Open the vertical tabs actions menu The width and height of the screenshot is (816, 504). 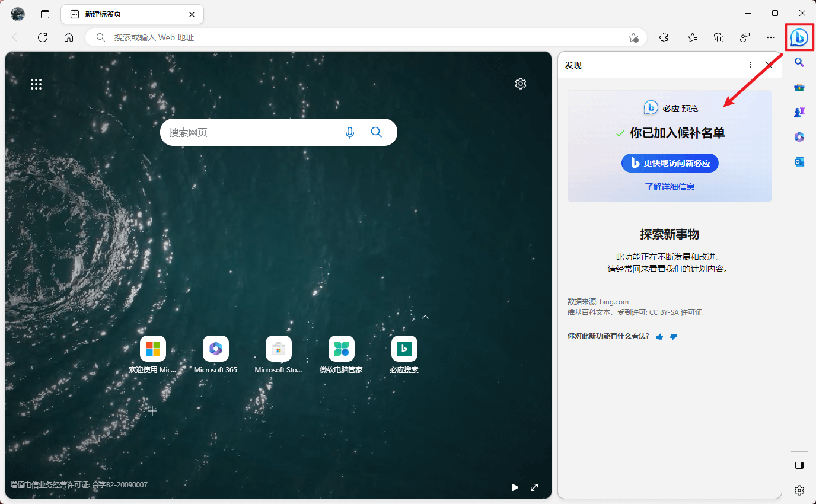click(45, 14)
